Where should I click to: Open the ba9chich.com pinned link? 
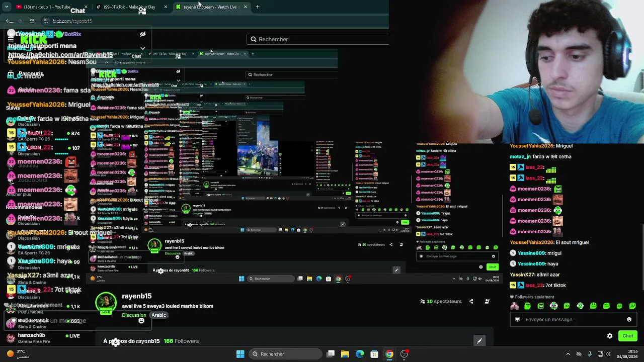pyautogui.click(x=60, y=55)
